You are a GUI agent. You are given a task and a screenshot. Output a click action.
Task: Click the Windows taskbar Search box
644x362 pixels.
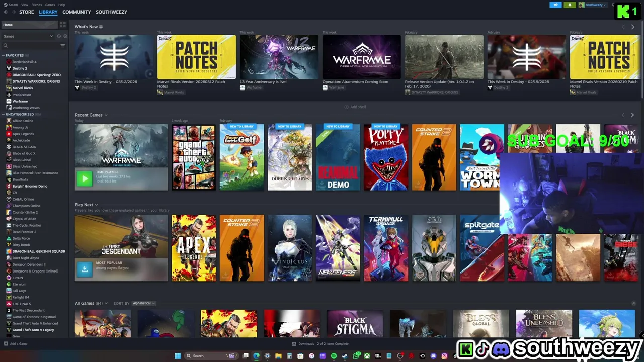pos(212,356)
